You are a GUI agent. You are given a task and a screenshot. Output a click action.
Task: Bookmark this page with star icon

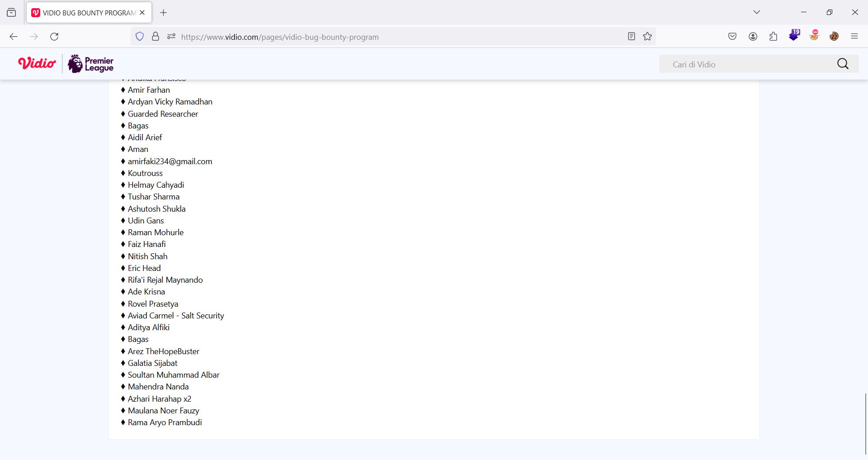(x=647, y=37)
